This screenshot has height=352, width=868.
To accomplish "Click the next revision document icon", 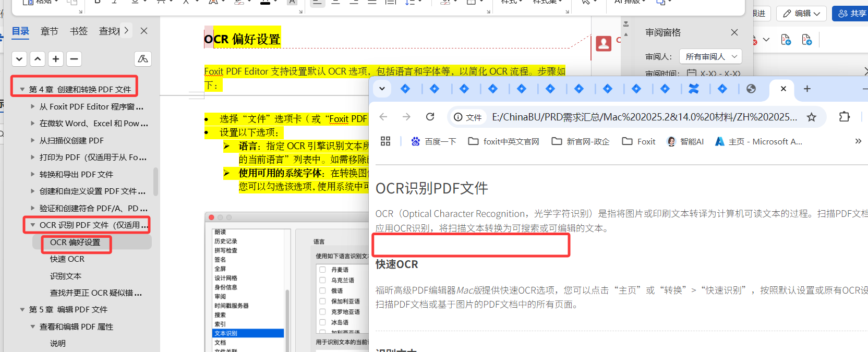I will (806, 40).
